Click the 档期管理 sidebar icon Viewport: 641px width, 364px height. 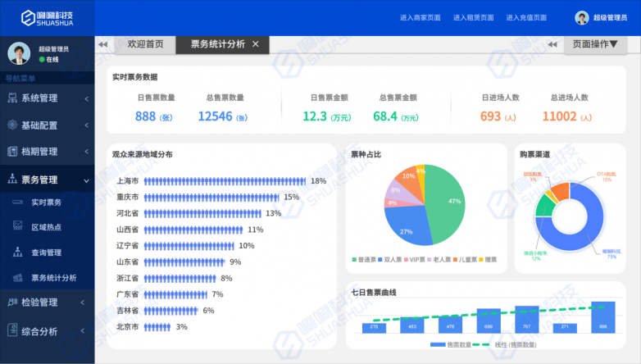coord(13,152)
